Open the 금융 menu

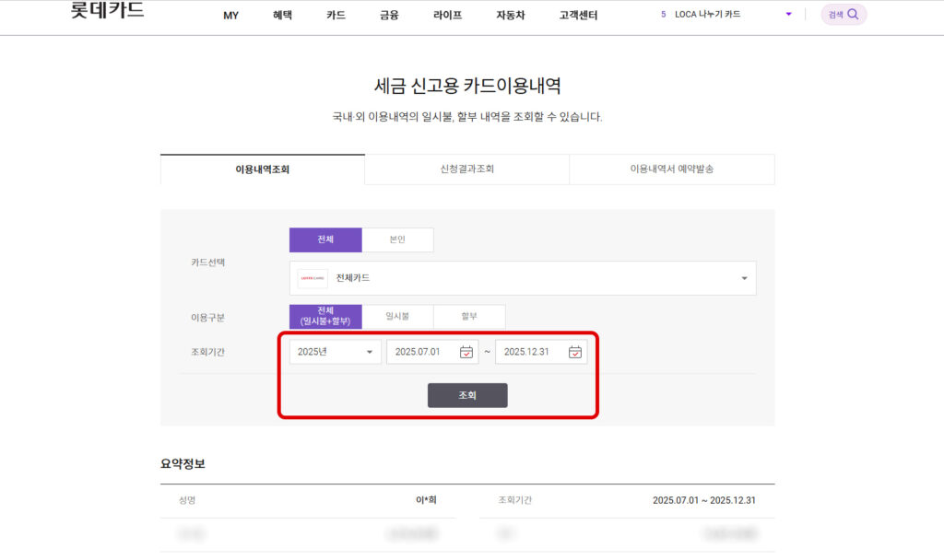click(388, 15)
